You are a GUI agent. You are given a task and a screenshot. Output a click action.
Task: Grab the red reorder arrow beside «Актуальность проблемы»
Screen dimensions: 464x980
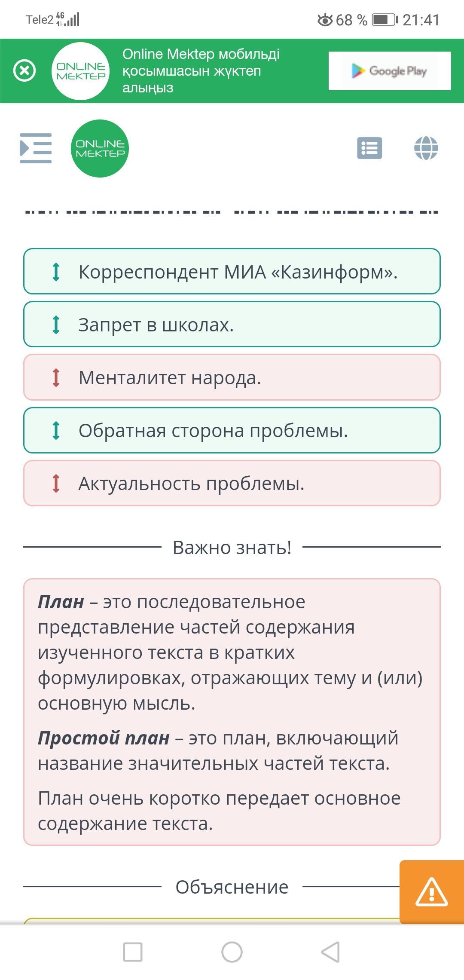coord(56,483)
